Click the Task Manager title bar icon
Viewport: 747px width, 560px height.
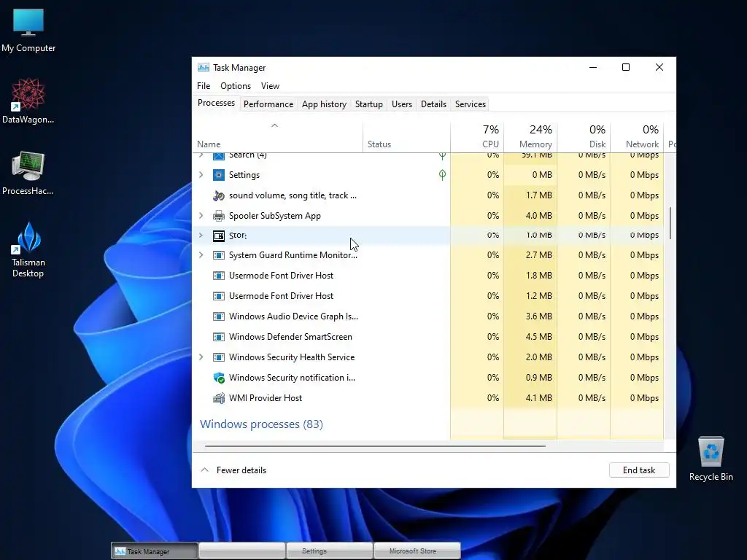point(204,67)
